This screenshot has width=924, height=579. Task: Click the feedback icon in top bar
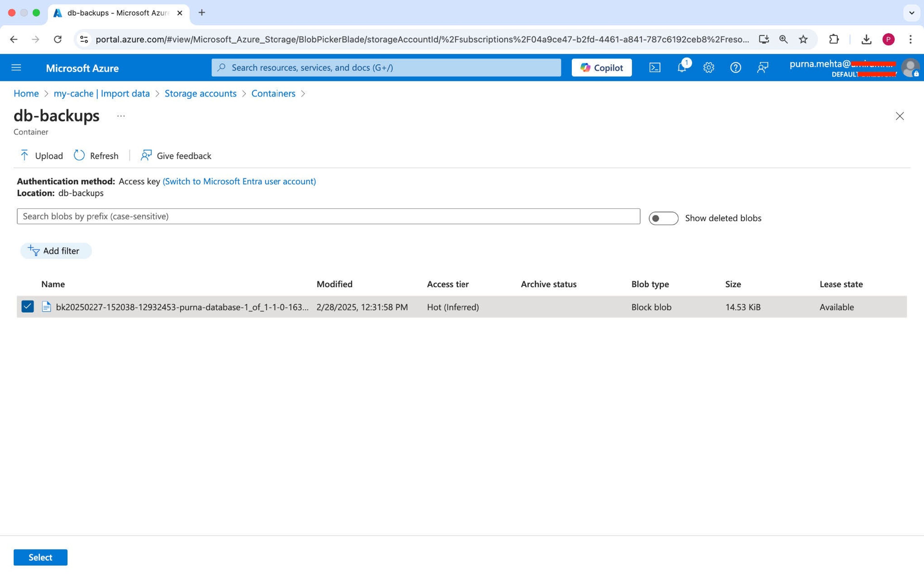point(763,68)
